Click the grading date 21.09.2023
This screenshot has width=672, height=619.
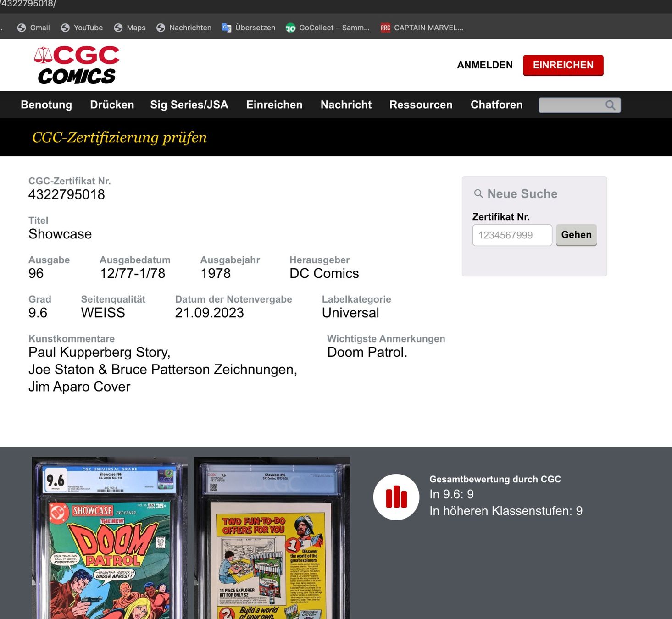[x=210, y=313]
